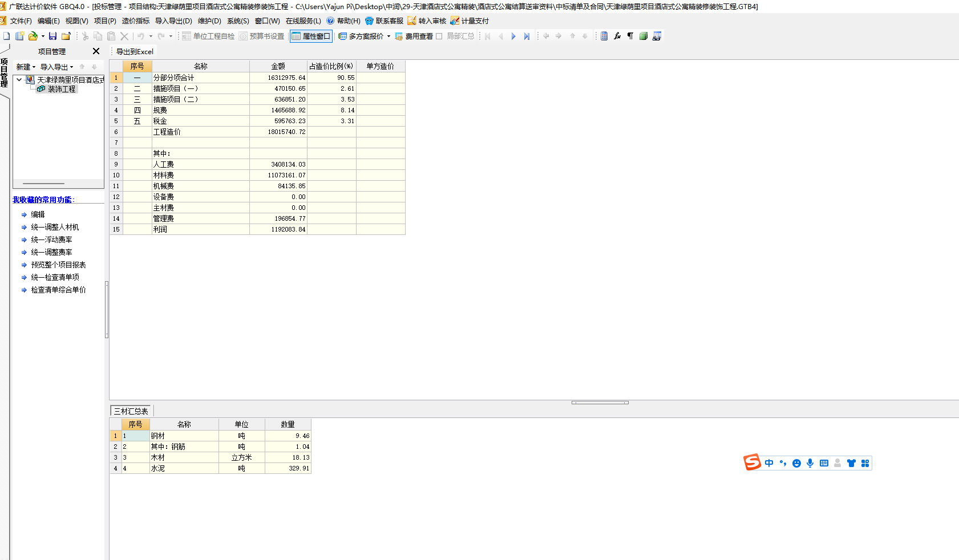The width and height of the screenshot is (959, 560).
Task: Click the 编辑 favorite function link
Action: (38, 214)
